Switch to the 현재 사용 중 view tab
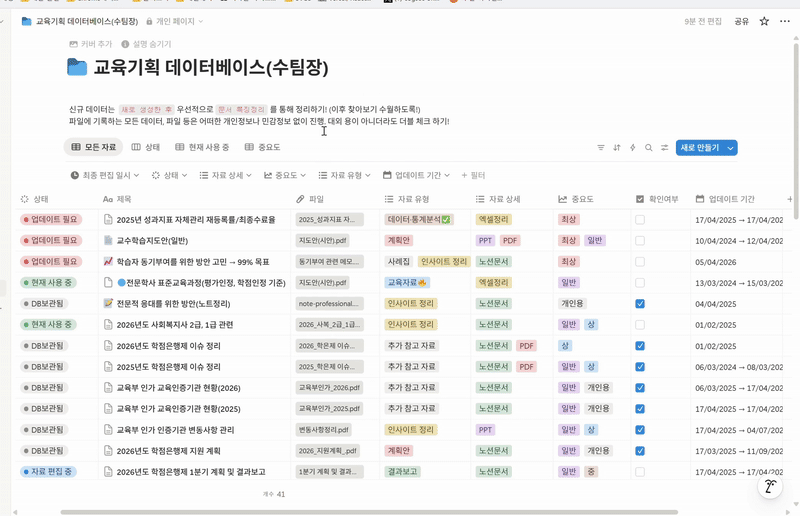The height and width of the screenshot is (516, 800). [202, 147]
